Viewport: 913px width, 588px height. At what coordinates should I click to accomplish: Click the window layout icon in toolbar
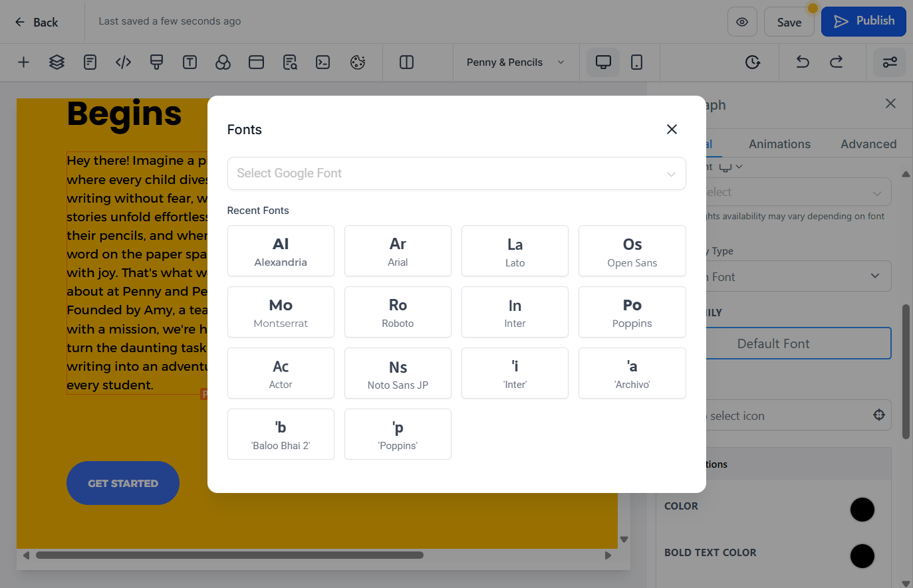tap(256, 62)
